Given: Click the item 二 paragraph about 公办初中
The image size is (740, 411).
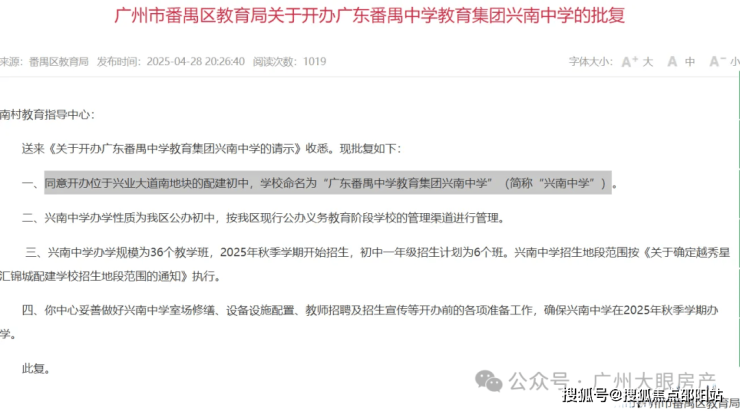Looking at the screenshot, I should 264,218.
